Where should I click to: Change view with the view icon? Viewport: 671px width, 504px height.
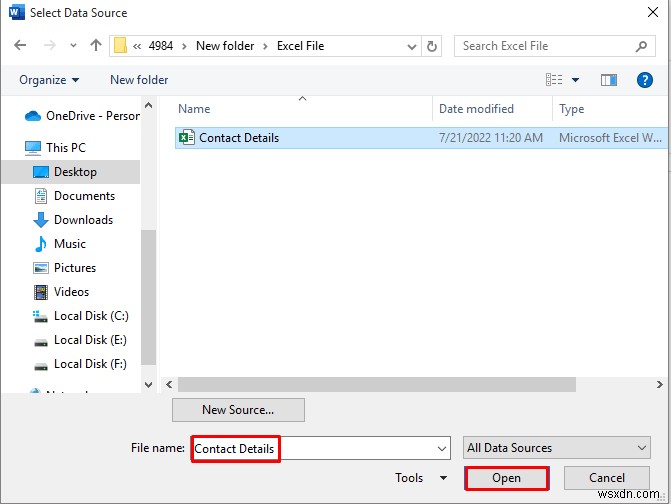(x=554, y=80)
